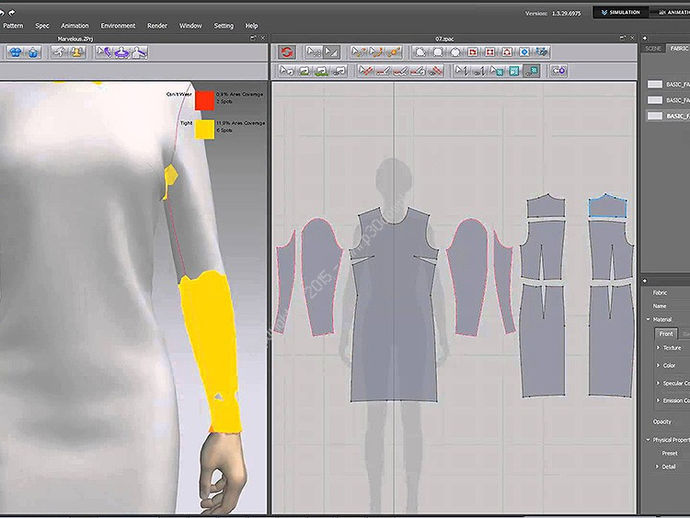Select the Internal Circle tool
Image resolution: width=690 pixels, height=518 pixels.
(x=507, y=52)
